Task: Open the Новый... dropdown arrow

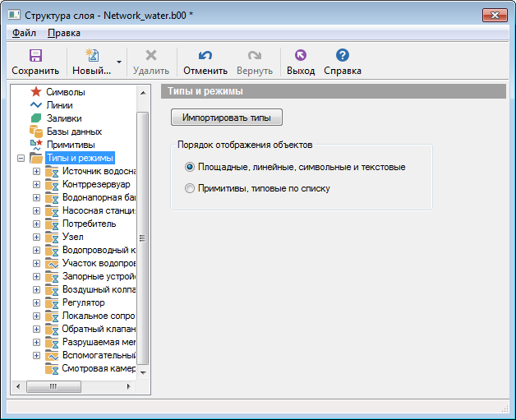Action: pyautogui.click(x=119, y=62)
